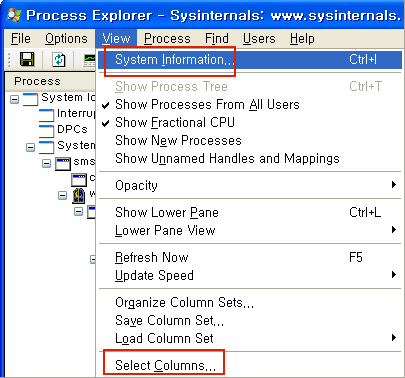The width and height of the screenshot is (405, 378).
Task: Select the Interrupts process row icon
Action: (x=46, y=115)
